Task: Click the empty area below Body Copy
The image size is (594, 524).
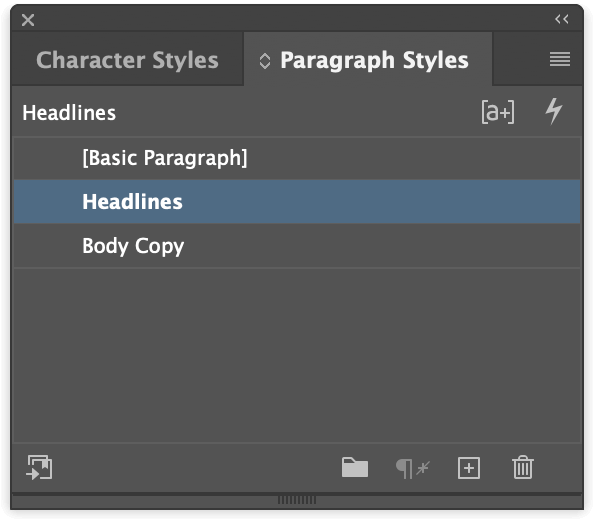Action: (x=297, y=355)
